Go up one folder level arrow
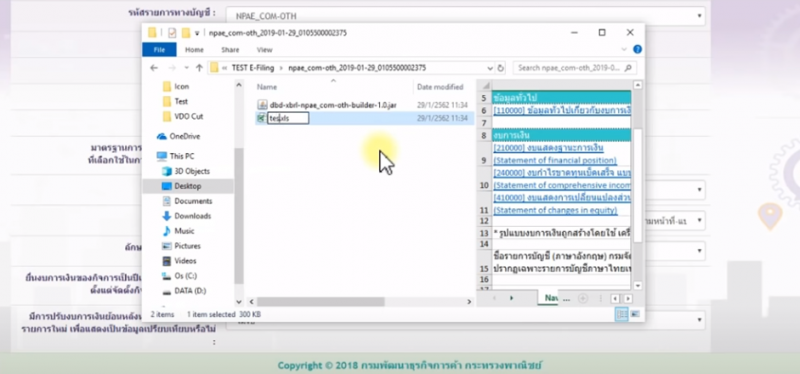Screen dimensions: 800x374 click(x=199, y=68)
